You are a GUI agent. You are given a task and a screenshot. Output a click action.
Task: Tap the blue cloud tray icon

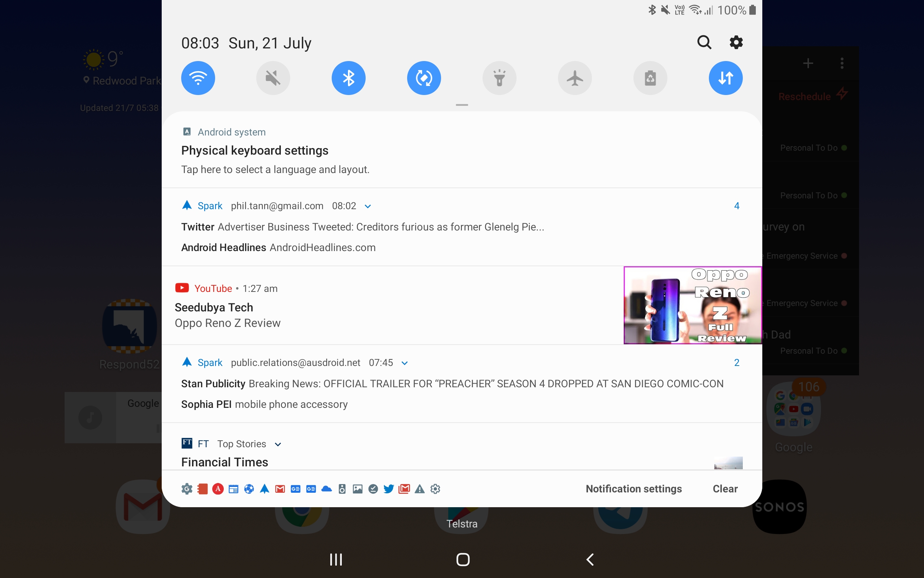(x=326, y=489)
